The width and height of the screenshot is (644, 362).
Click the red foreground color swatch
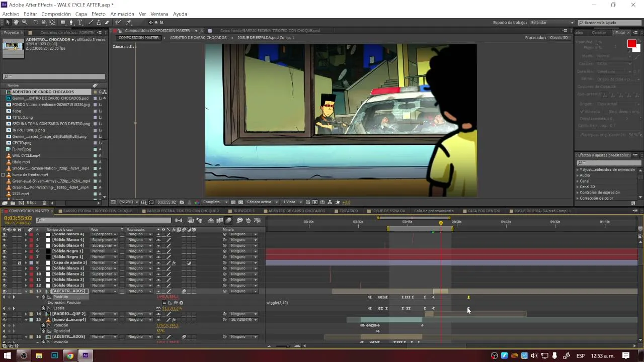coord(631,44)
